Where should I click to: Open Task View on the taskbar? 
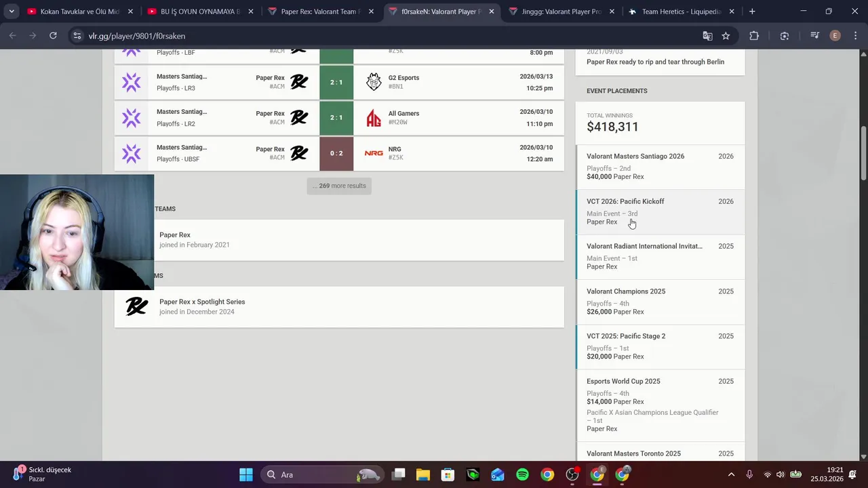[399, 474]
